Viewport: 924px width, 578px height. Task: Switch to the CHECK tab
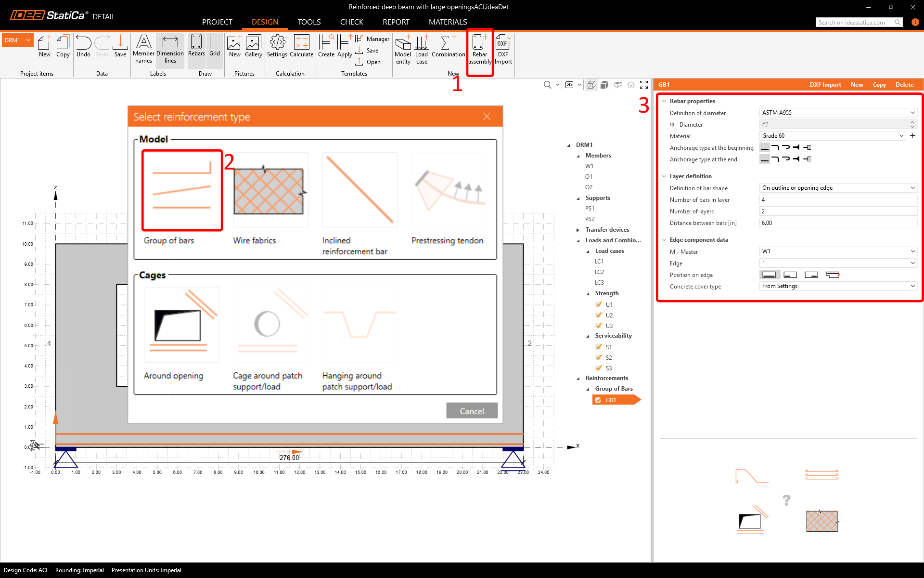tap(351, 22)
